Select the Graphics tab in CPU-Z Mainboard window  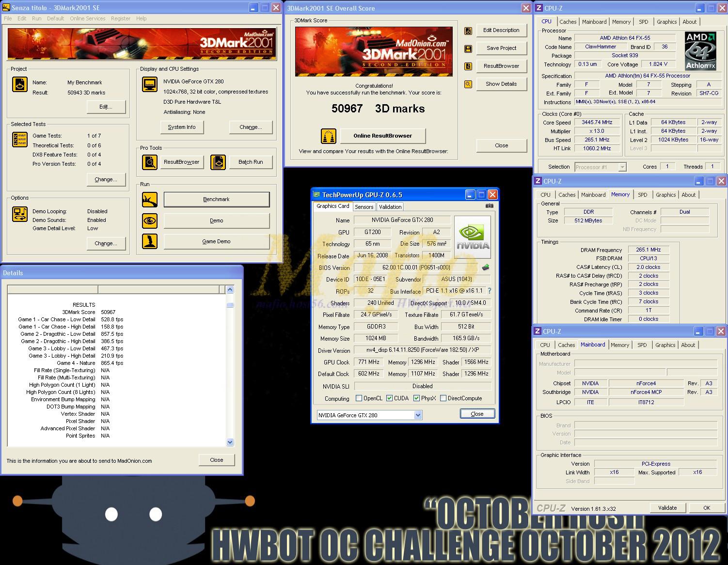(x=665, y=345)
